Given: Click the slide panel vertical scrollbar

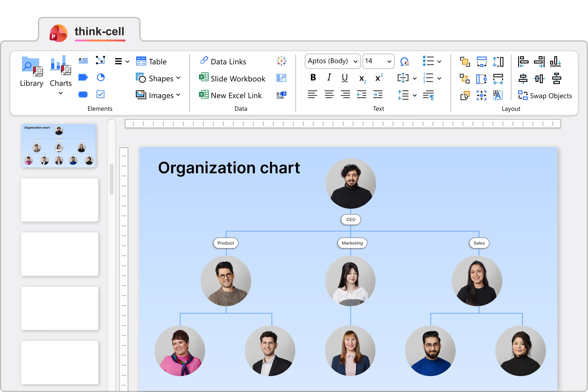Looking at the screenshot, I should click(112, 179).
